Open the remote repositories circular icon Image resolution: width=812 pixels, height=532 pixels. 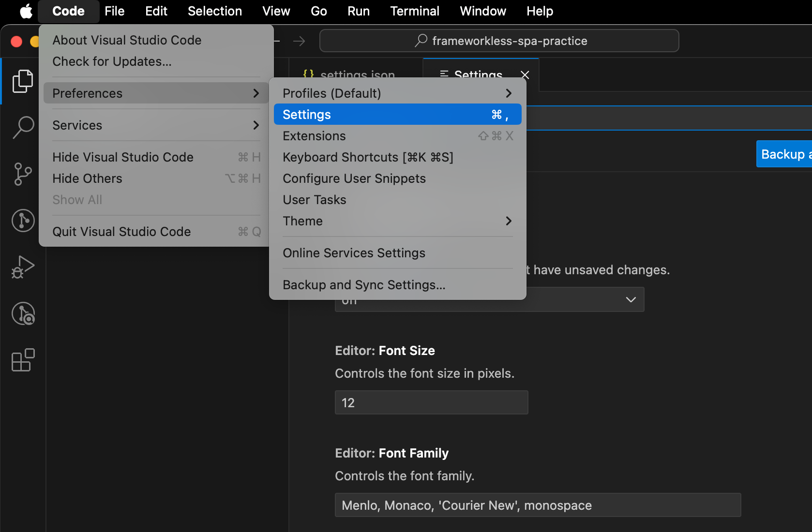click(x=23, y=313)
